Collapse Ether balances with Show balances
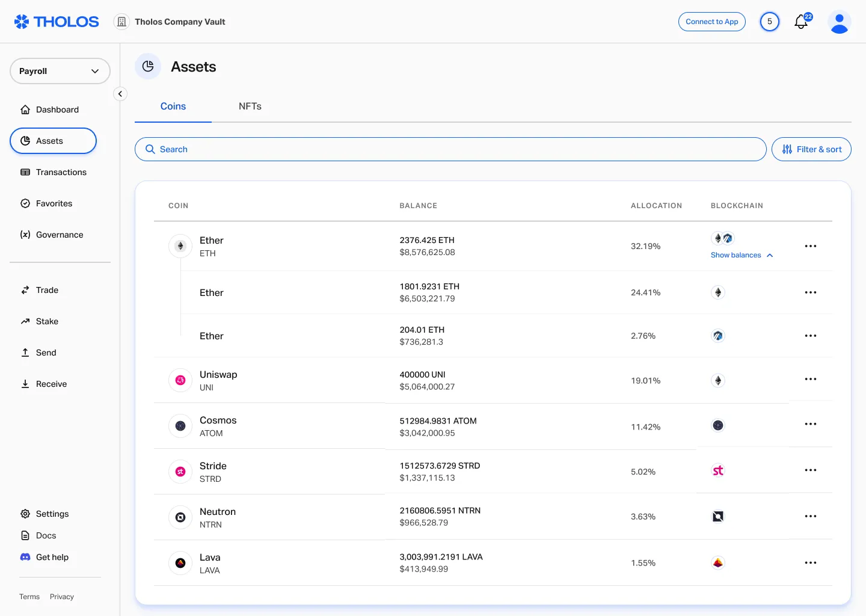 coord(742,255)
